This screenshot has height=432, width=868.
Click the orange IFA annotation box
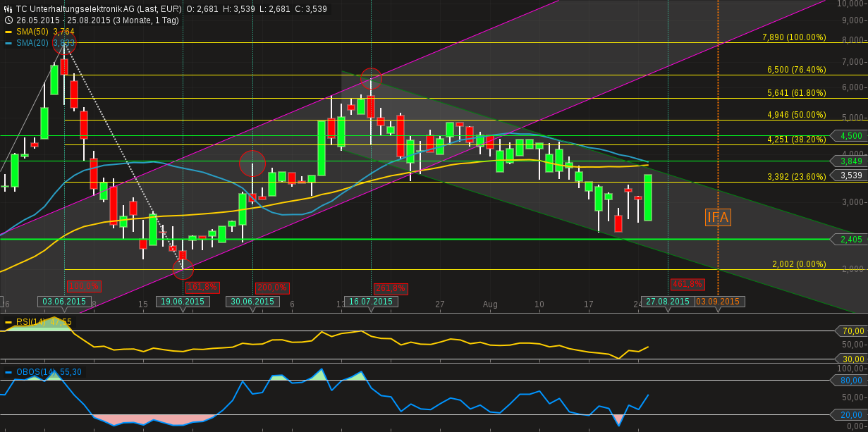click(x=718, y=217)
